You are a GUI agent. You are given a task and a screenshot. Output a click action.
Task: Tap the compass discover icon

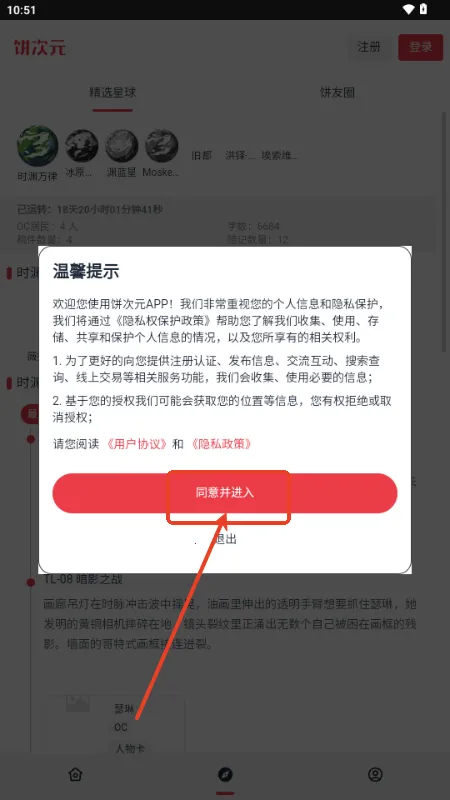(225, 774)
